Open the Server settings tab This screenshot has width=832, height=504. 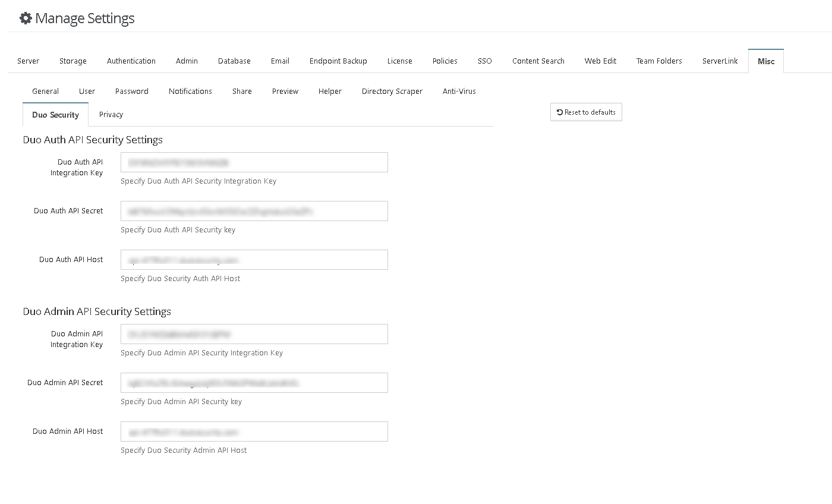pyautogui.click(x=29, y=61)
